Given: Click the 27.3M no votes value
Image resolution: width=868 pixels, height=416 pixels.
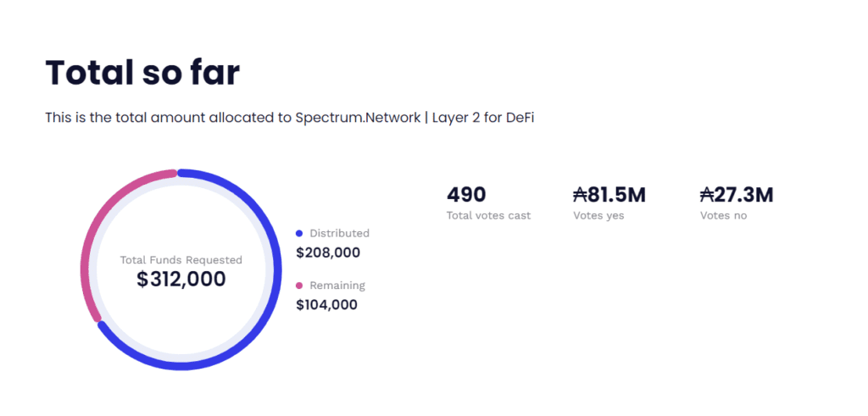Looking at the screenshot, I should [x=744, y=195].
